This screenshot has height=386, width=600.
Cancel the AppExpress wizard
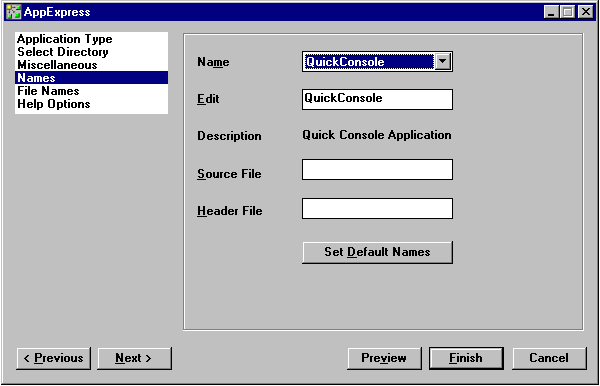click(549, 358)
